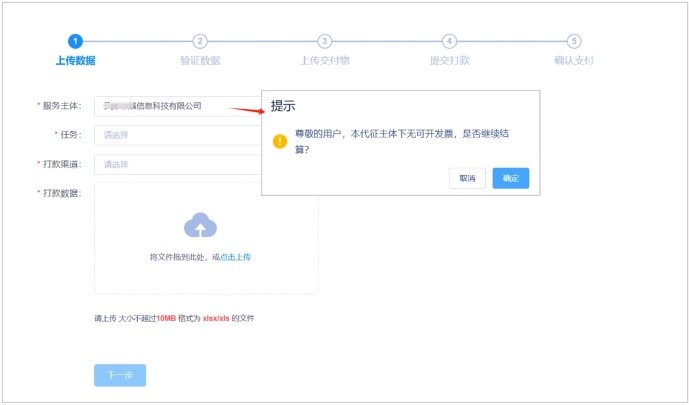Select the 提交打款 step label
This screenshot has height=405, width=689.
pyautogui.click(x=449, y=60)
